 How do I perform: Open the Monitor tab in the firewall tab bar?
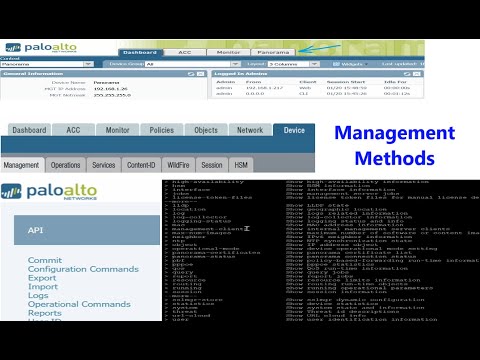click(117, 130)
